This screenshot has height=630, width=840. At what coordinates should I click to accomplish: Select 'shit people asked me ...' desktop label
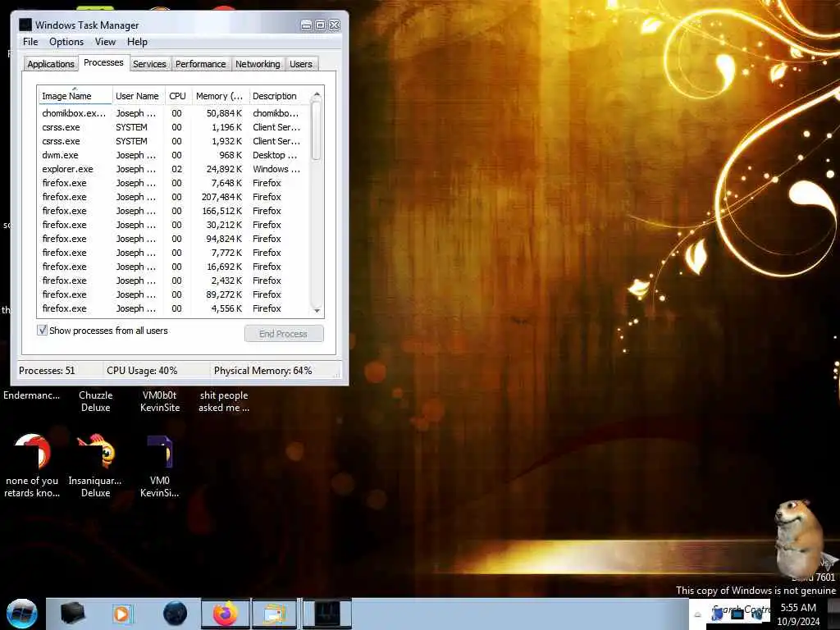(x=224, y=401)
